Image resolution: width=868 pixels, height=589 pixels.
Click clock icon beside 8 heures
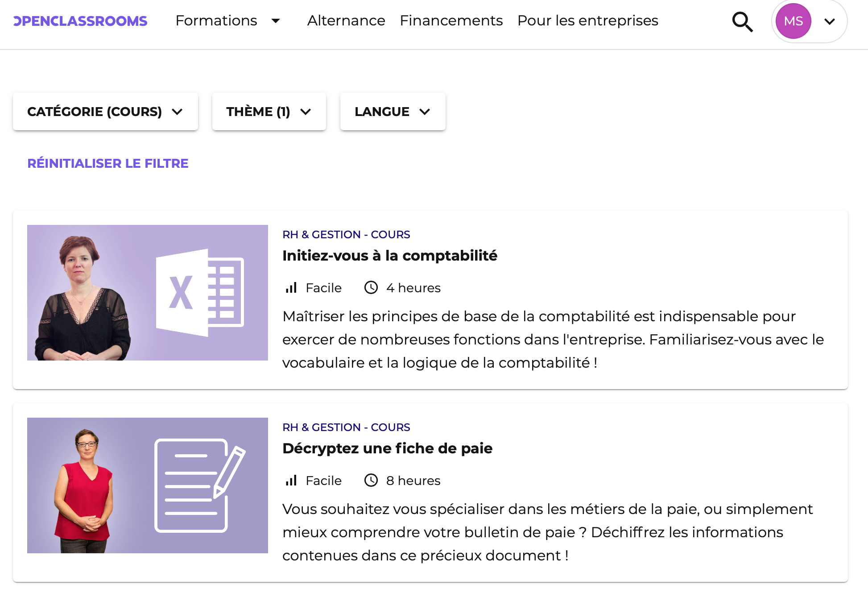point(371,480)
